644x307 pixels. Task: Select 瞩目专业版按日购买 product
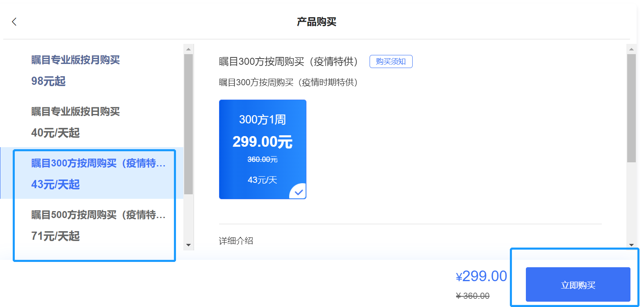pos(92,122)
